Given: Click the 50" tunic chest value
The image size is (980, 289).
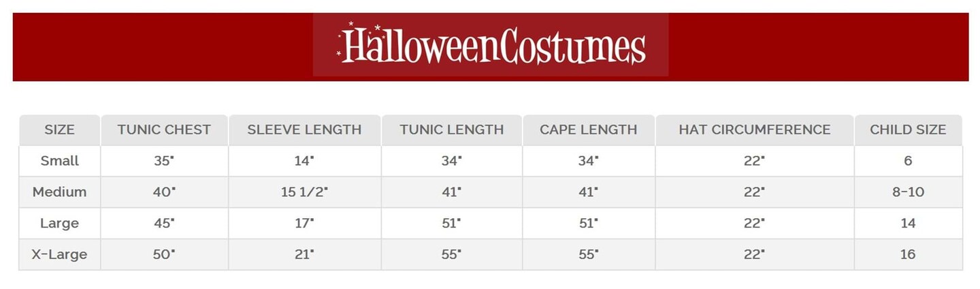Looking at the screenshot, I should [164, 255].
